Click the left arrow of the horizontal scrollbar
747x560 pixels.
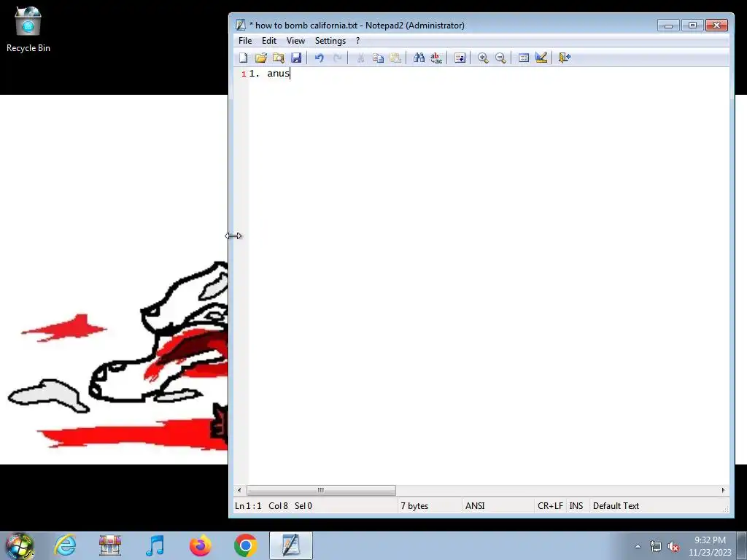tap(239, 490)
